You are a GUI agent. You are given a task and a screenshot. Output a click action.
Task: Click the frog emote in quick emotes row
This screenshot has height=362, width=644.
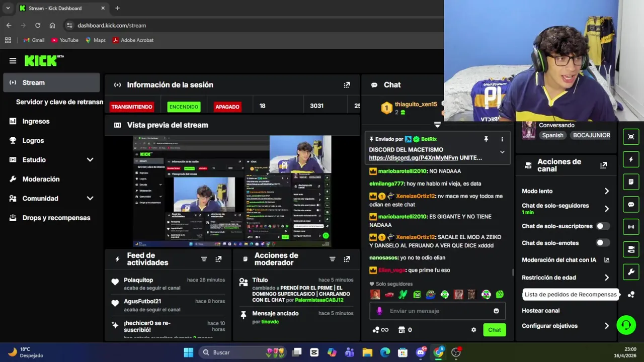coord(431,295)
